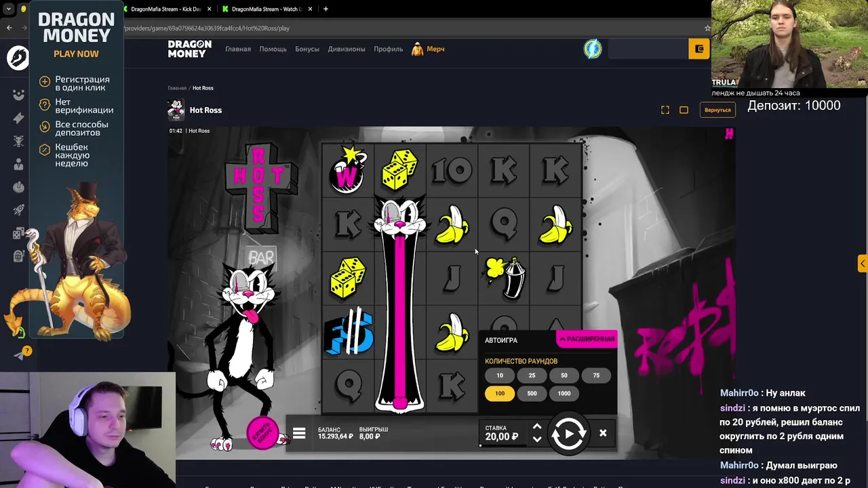Open the Профиль menu item

tap(389, 49)
